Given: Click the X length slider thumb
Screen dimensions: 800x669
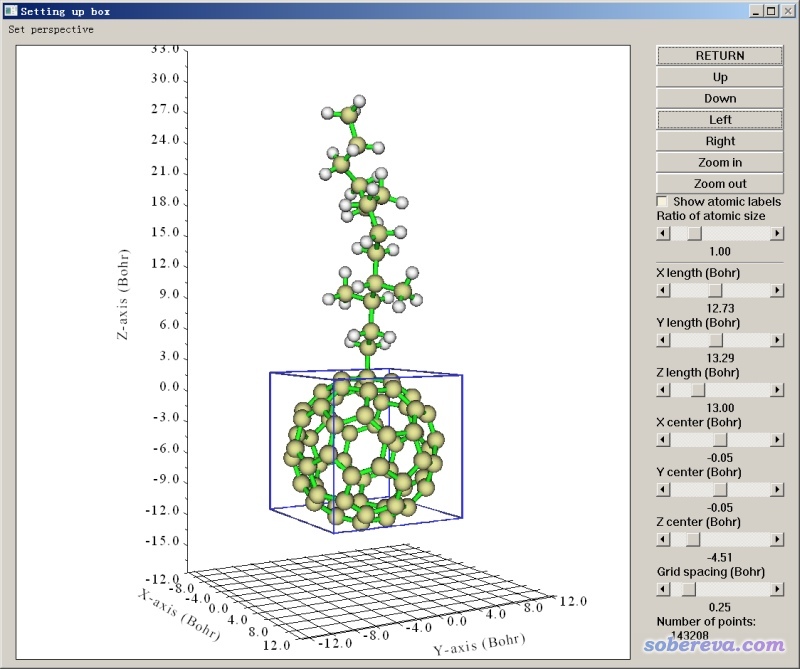Looking at the screenshot, I should (715, 290).
